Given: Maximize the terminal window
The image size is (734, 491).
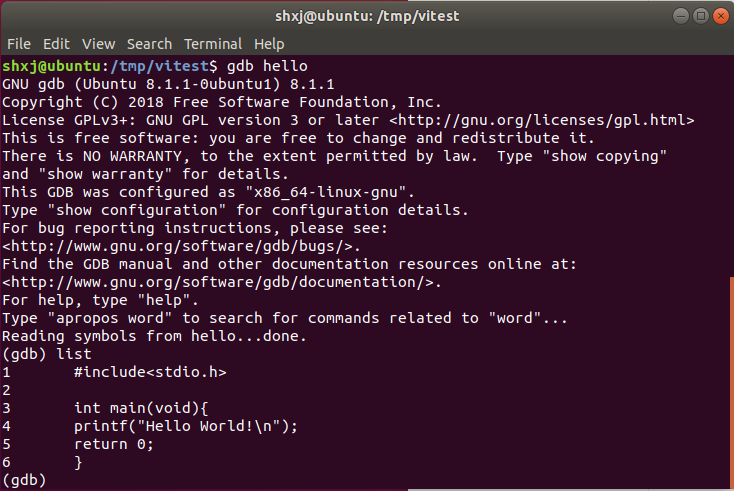Looking at the screenshot, I should tap(699, 15).
